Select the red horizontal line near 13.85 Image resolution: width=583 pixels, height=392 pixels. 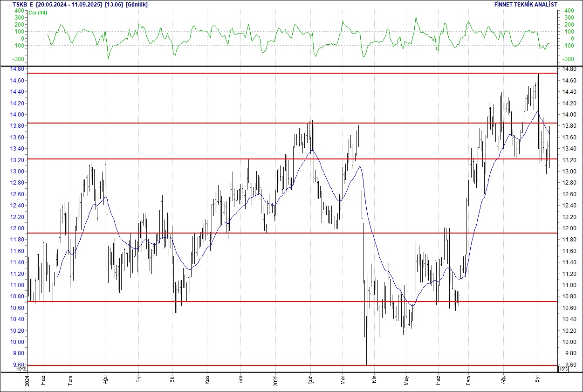(293, 123)
